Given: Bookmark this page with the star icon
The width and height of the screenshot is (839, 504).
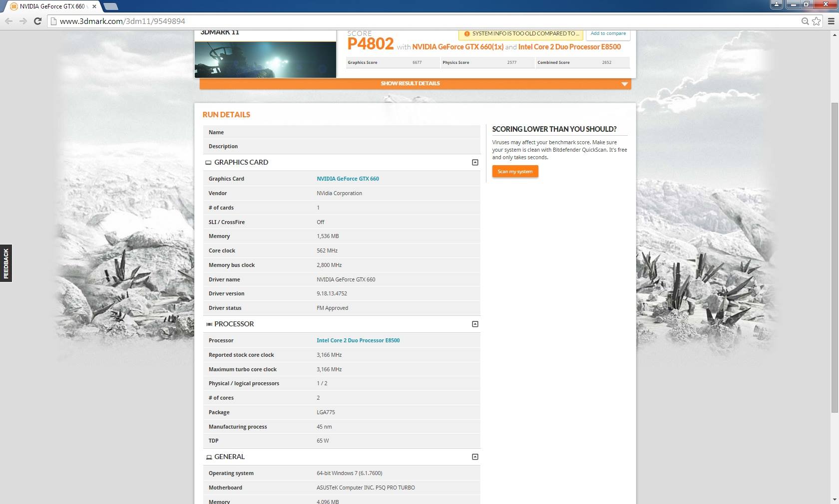Looking at the screenshot, I should [817, 21].
